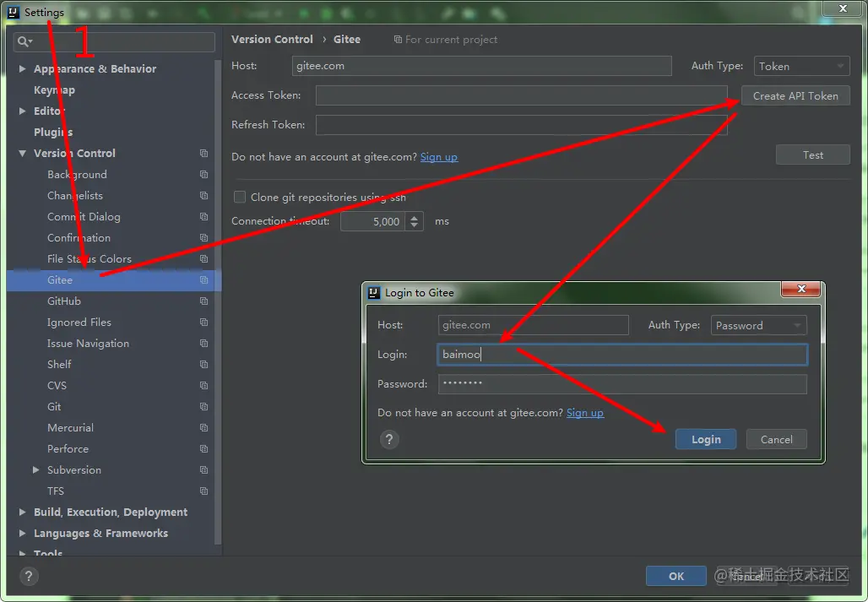Open Settings help question mark button

click(29, 576)
